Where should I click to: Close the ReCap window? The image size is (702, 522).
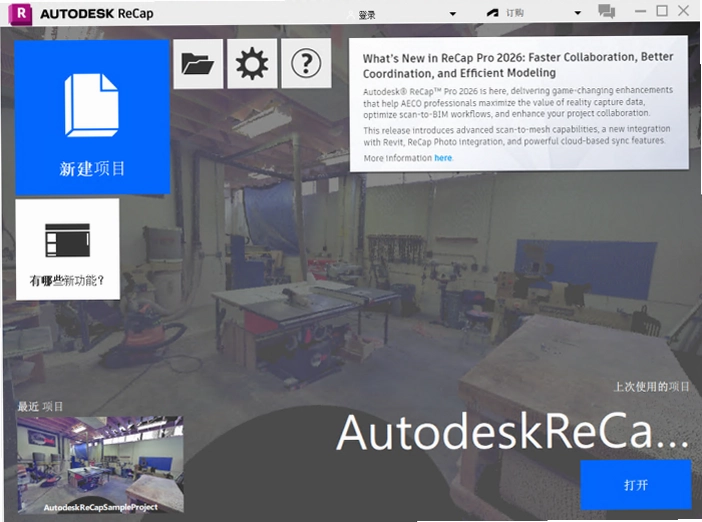coord(683,11)
